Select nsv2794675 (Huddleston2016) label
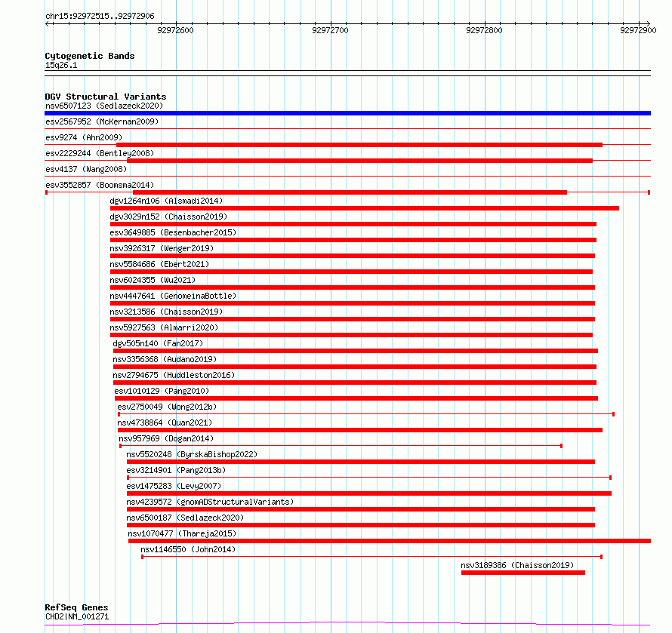 tap(174, 375)
